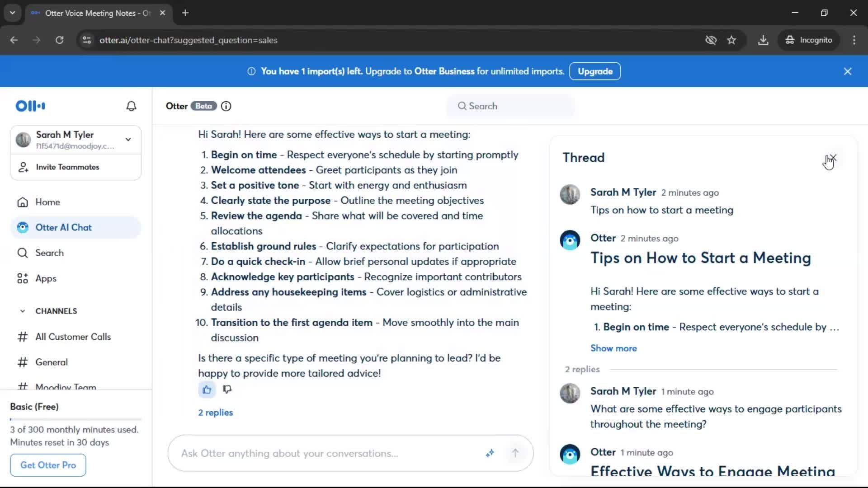
Task: Open the tab search dropdown arrow
Action: pos(13,13)
